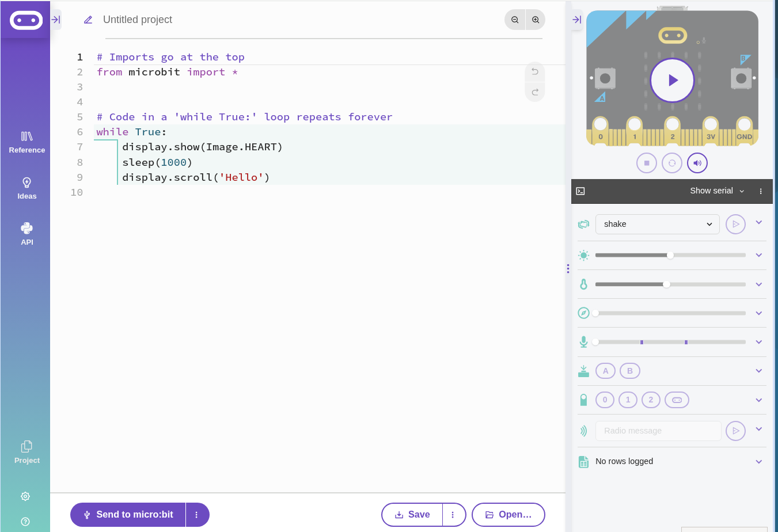Restart the simulator with reload icon
This screenshot has height=532, width=778.
672,163
